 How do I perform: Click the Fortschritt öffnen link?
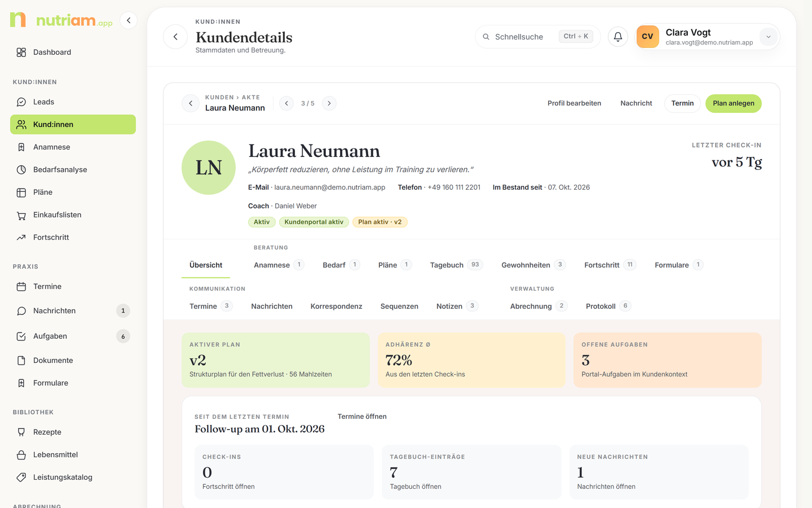click(228, 487)
